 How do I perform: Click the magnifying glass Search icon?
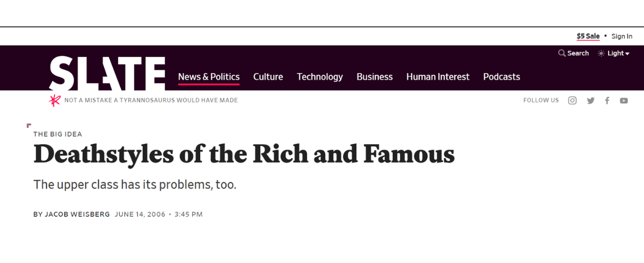click(562, 53)
